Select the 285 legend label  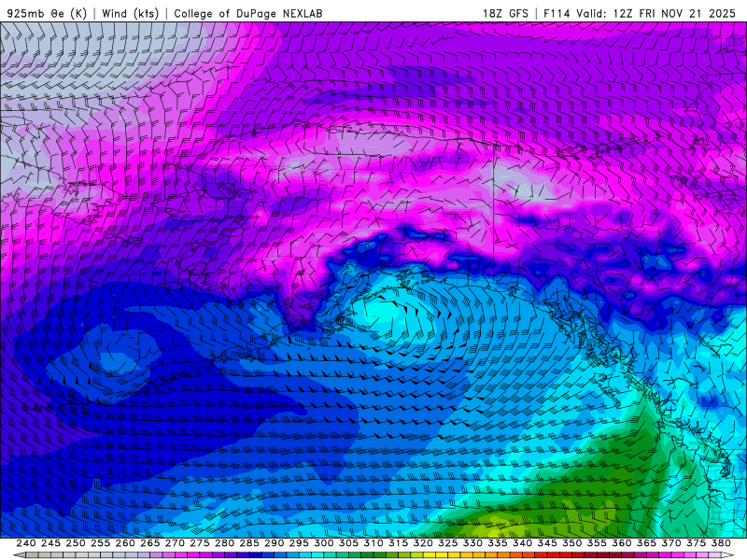(x=249, y=543)
